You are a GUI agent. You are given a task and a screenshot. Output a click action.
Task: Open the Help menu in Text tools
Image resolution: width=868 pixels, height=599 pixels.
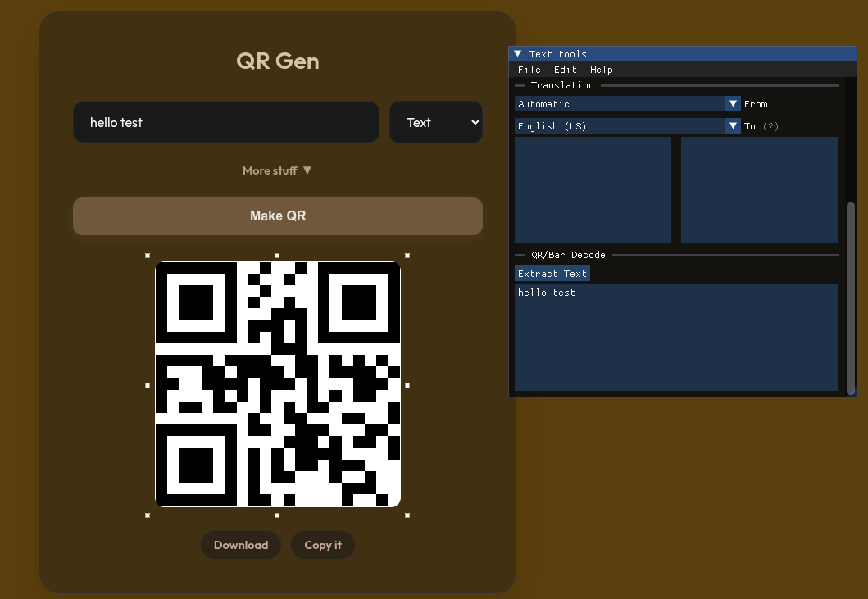tap(601, 70)
